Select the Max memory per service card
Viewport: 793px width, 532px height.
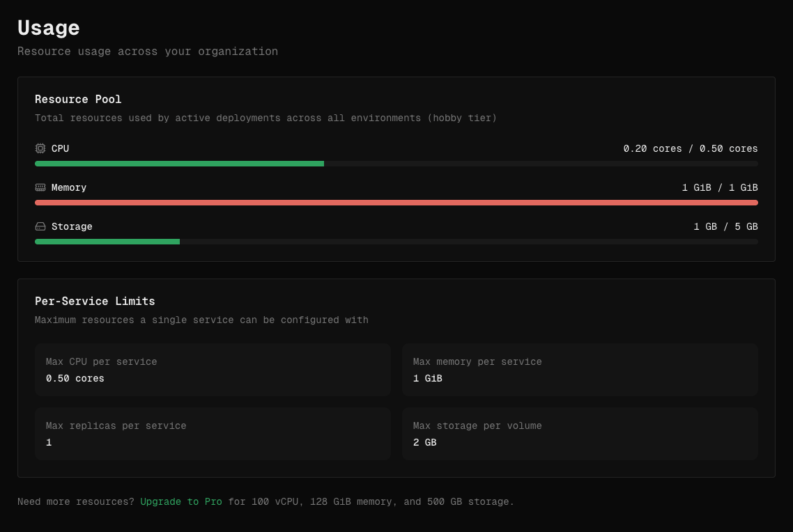pos(580,370)
